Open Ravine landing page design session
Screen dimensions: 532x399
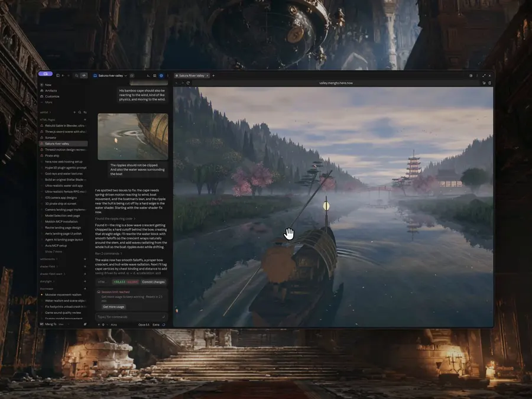64,228
